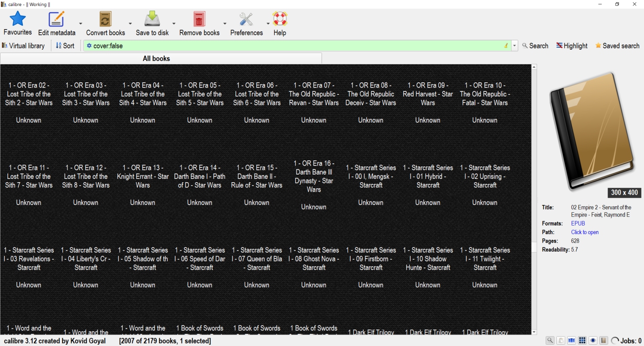Expand the Remove books dropdown arrow

tap(225, 24)
